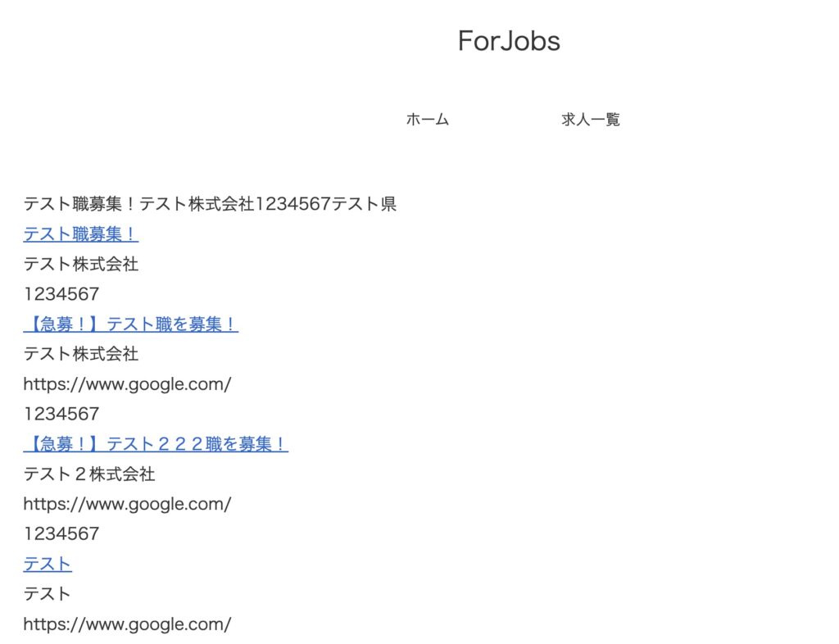839x644 pixels.
Task: Click the Google URL above the 【急募！】テスト２２２職を募集！ listing
Action: [127, 384]
